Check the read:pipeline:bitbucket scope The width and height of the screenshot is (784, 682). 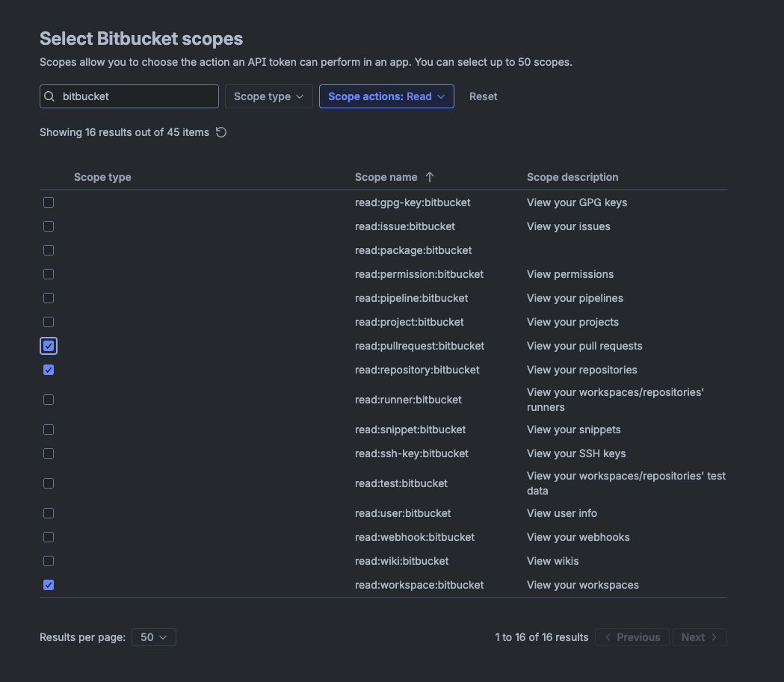tap(49, 297)
